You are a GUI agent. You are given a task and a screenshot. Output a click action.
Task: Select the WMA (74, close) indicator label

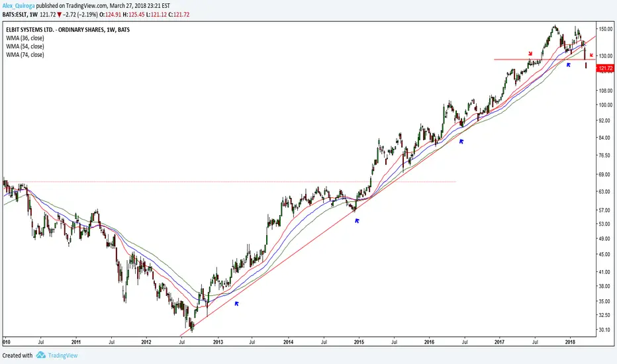coord(24,55)
